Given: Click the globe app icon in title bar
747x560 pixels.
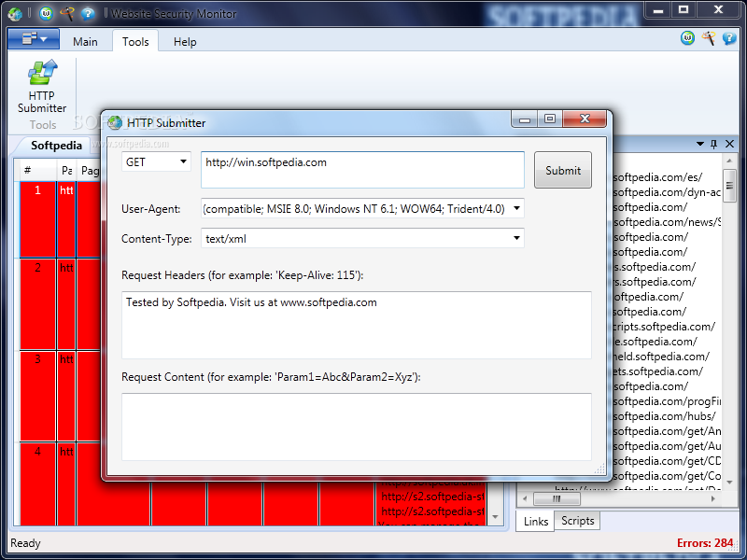Looking at the screenshot, I should [x=15, y=14].
